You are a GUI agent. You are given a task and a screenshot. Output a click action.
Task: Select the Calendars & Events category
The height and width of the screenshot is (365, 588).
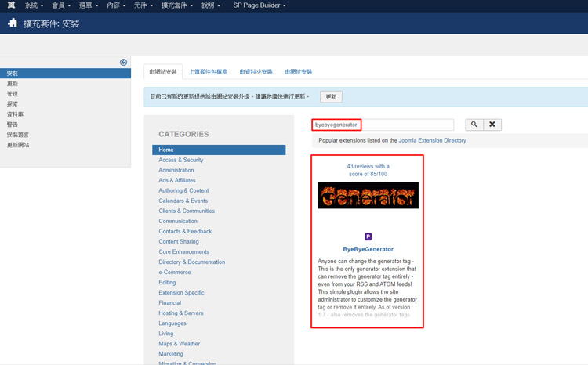[183, 201]
